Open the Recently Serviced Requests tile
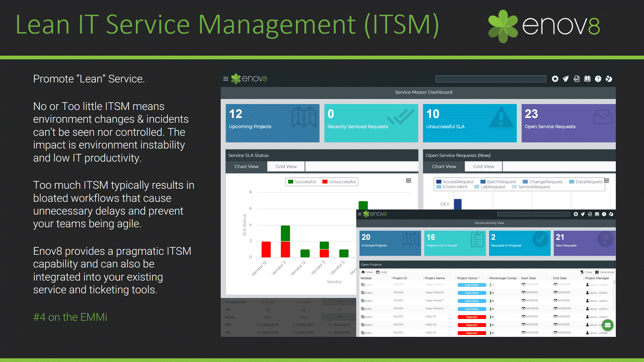Image resolution: width=644 pixels, height=362 pixels. click(371, 123)
